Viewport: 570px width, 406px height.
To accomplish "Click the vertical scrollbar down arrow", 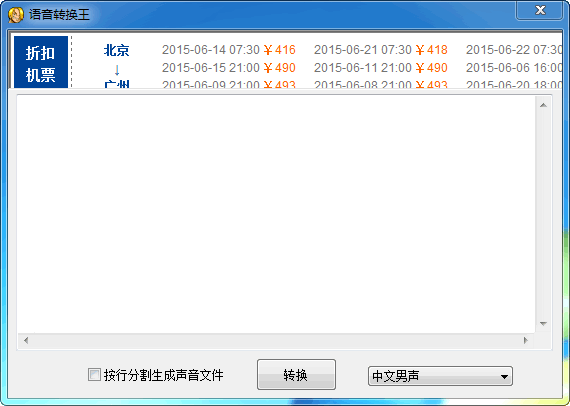I will pos(543,323).
